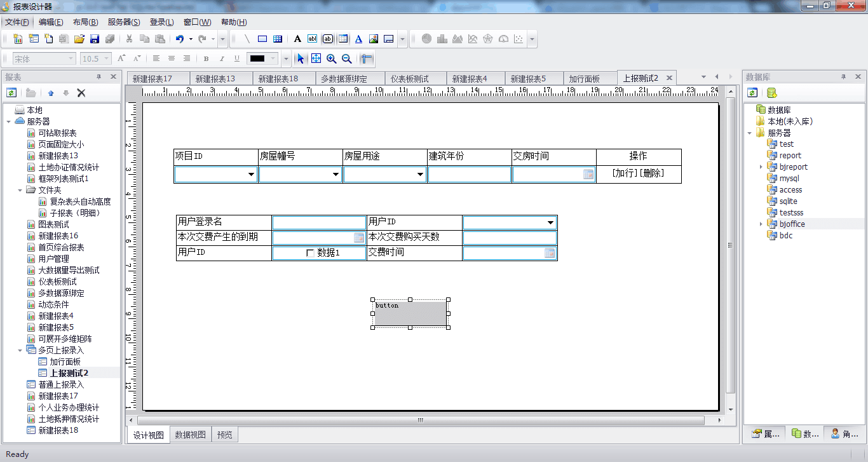Select the image picture tool
This screenshot has height=462, width=868.
(x=374, y=39)
